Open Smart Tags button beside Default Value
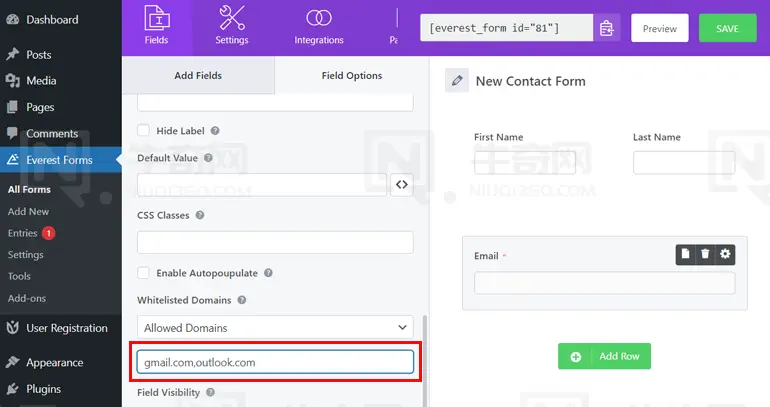Image resolution: width=770 pixels, height=407 pixels. point(402,185)
